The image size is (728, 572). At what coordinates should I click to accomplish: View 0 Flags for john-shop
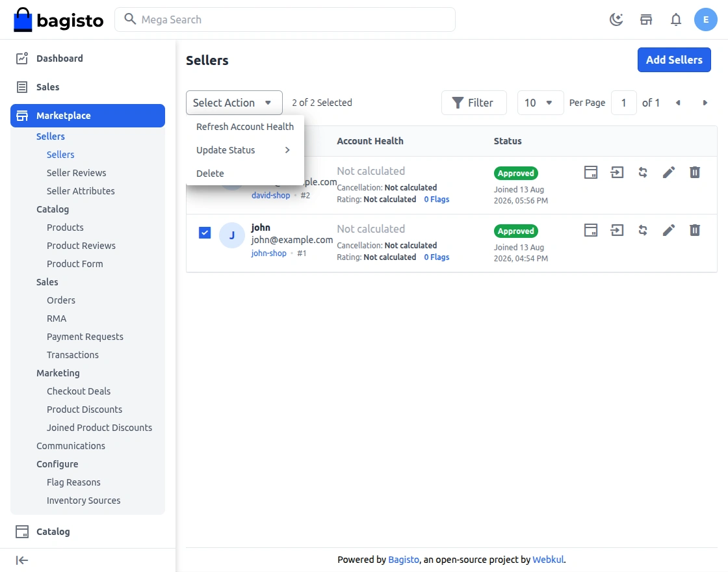coord(436,257)
